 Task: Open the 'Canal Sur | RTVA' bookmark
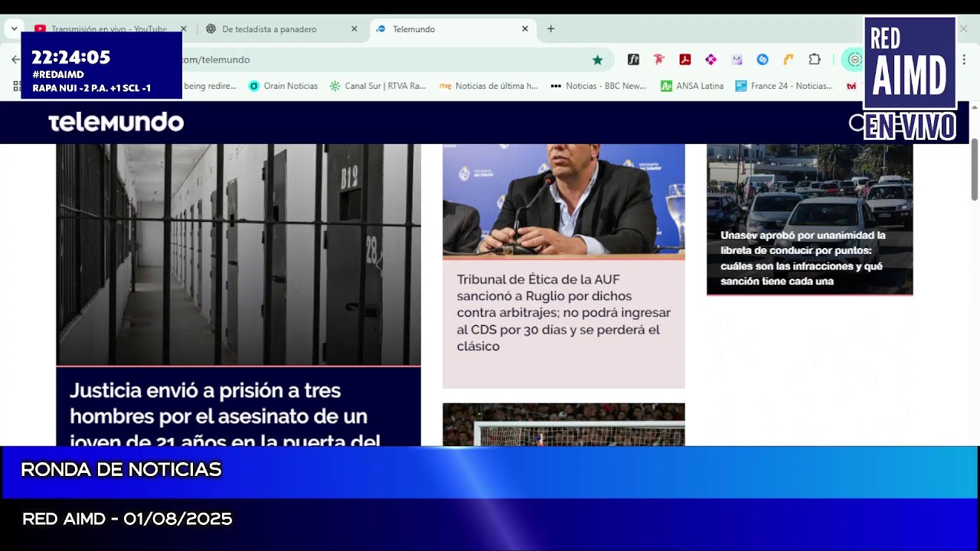(x=377, y=86)
